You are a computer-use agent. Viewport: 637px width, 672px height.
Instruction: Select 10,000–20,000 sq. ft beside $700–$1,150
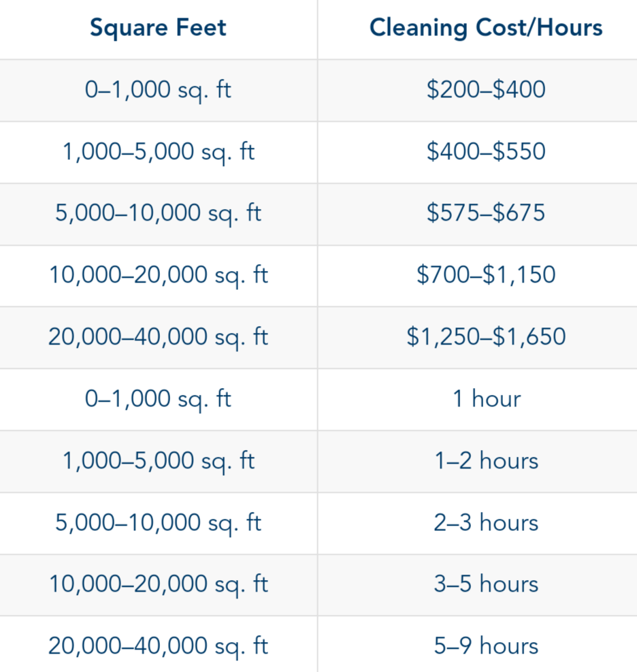pos(158,275)
